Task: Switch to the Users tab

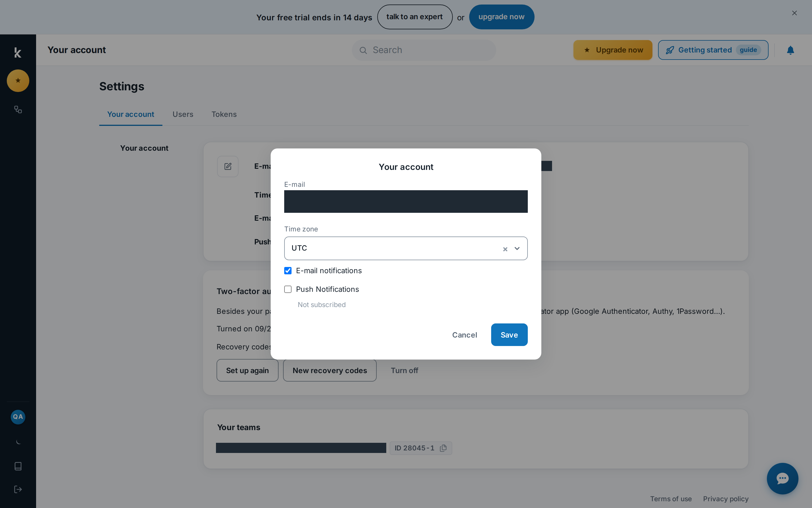Action: [x=183, y=114]
